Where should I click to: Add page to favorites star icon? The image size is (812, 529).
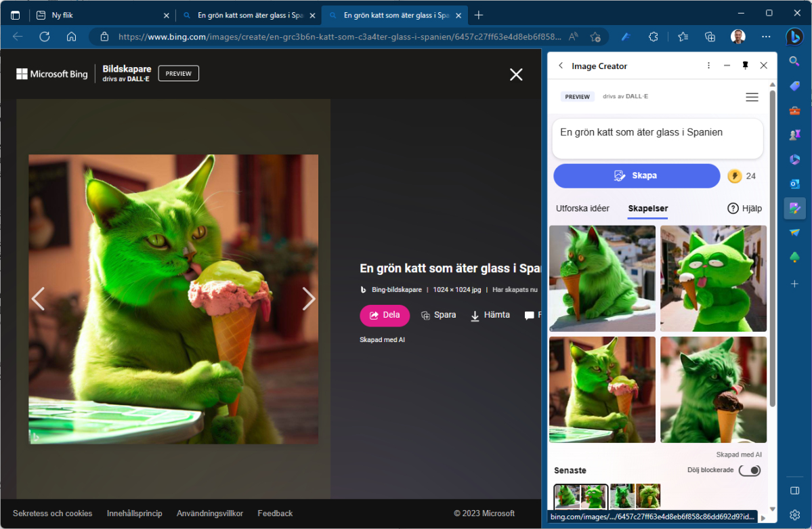point(595,37)
